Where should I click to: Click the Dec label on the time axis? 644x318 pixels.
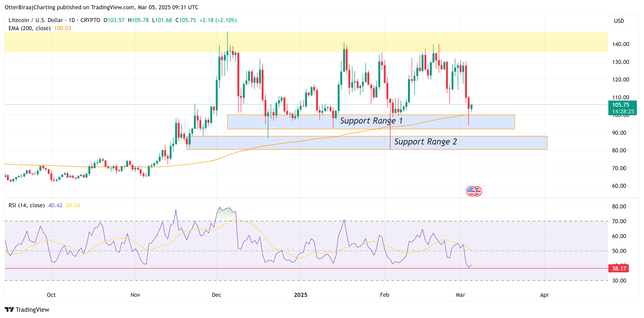(x=216, y=295)
